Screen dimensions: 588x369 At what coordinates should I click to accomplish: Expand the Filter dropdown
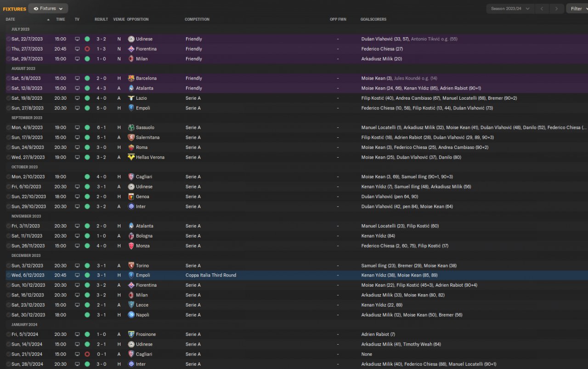tap(577, 9)
